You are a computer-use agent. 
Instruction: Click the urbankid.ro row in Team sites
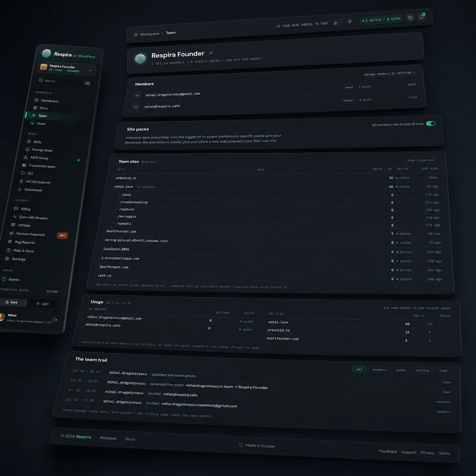point(277,178)
